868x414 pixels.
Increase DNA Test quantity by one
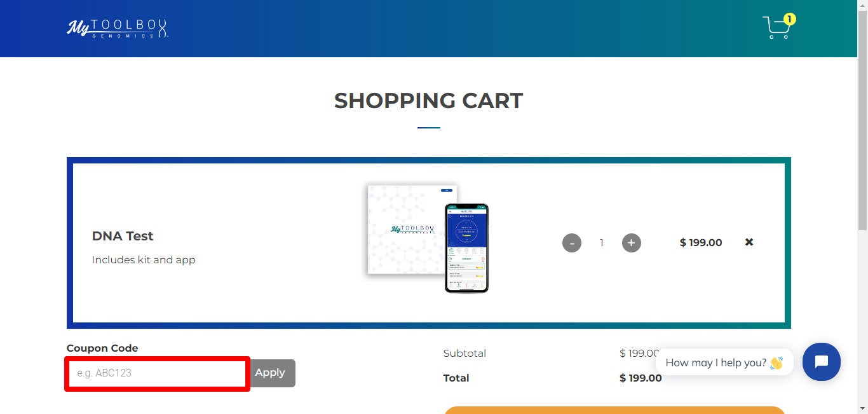click(631, 242)
